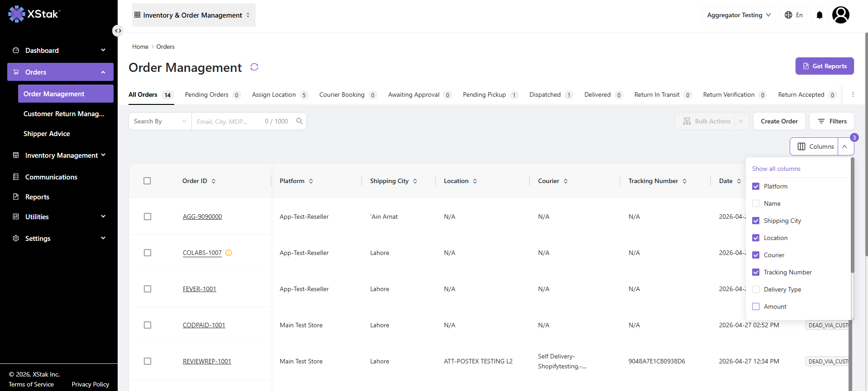Open the Search By dropdown
The height and width of the screenshot is (391, 868).
coord(160,121)
